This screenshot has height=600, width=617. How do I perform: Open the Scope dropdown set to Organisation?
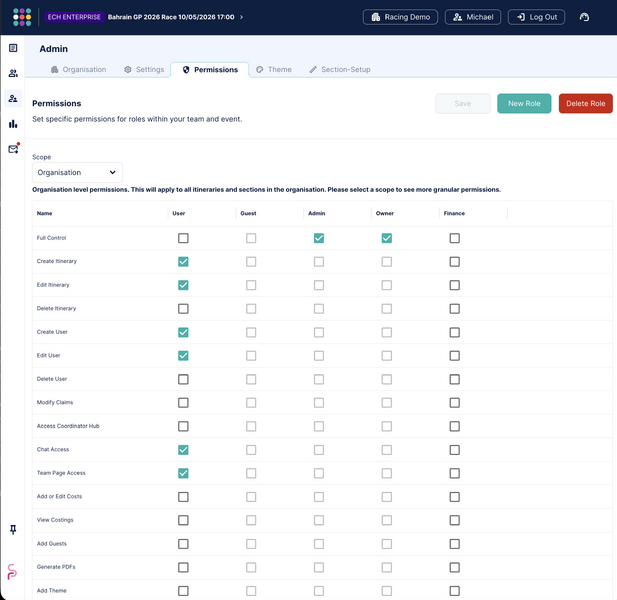(77, 172)
